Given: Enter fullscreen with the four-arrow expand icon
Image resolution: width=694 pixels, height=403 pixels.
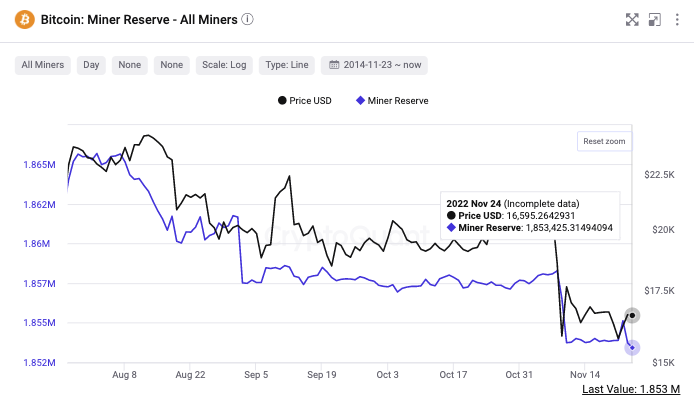Looking at the screenshot, I should click(632, 19).
